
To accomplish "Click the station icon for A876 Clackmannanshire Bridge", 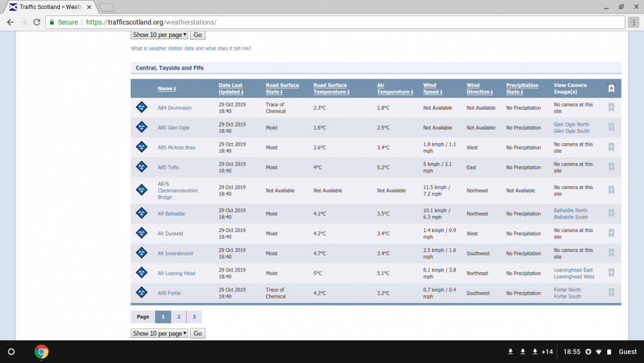I will click(142, 190).
